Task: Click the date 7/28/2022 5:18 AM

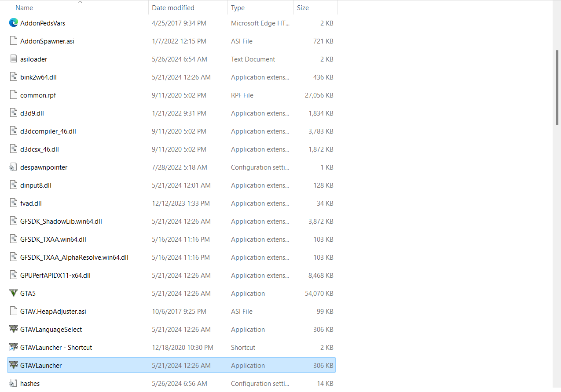Action: 180,167
